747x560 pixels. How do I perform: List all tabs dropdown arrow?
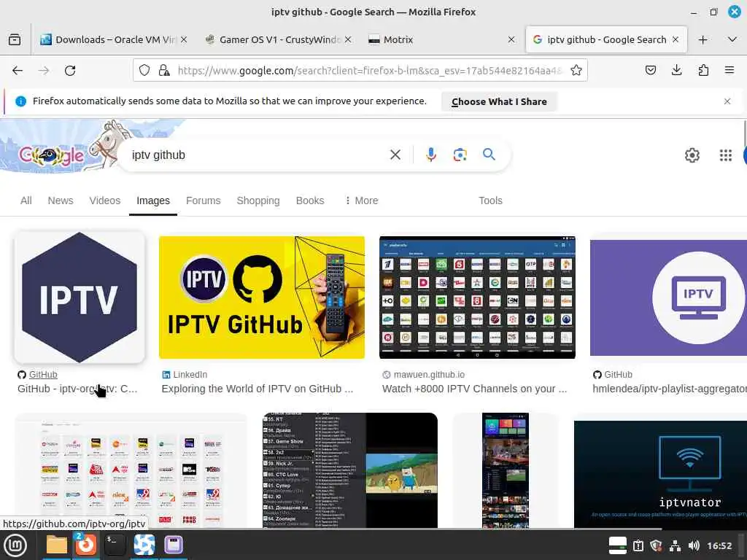732,39
